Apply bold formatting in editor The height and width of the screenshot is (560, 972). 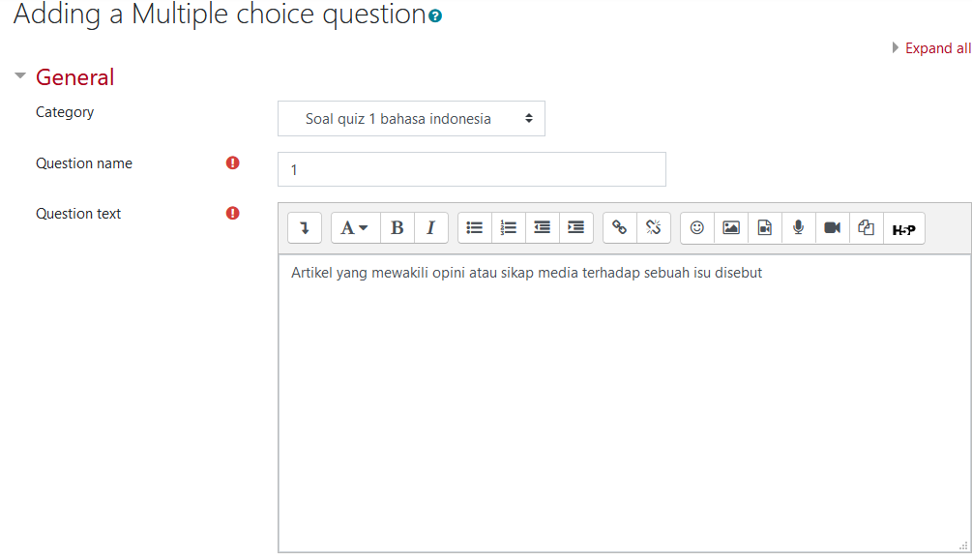(x=398, y=228)
